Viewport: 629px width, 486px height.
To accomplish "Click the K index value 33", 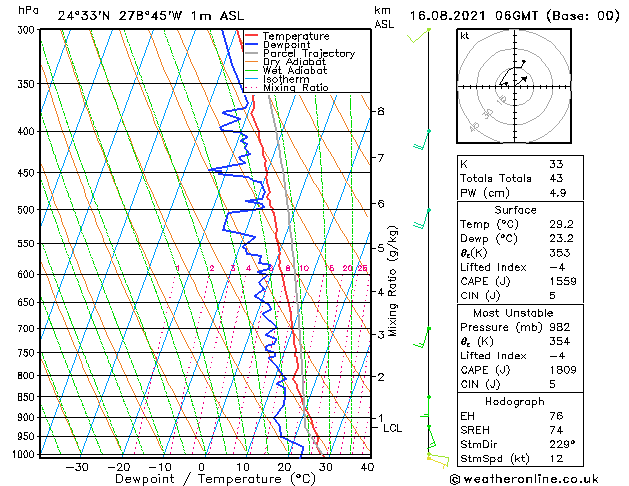I will [x=556, y=164].
